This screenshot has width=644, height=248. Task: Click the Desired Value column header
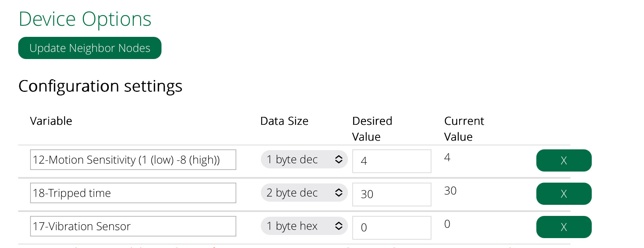(x=372, y=128)
